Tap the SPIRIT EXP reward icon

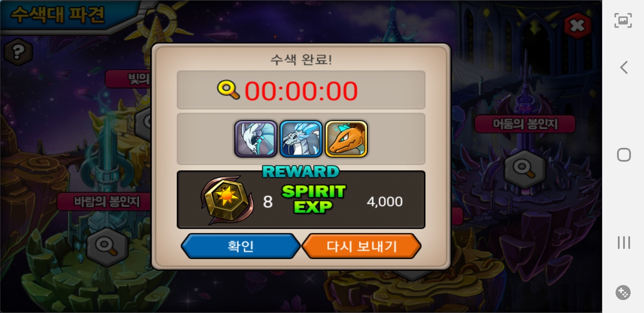pos(313,199)
